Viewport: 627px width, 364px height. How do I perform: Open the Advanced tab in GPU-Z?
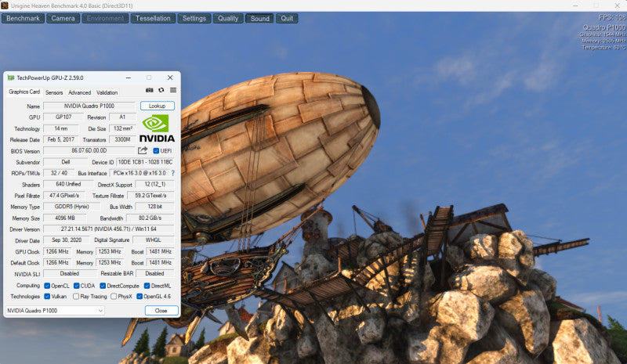[80, 92]
